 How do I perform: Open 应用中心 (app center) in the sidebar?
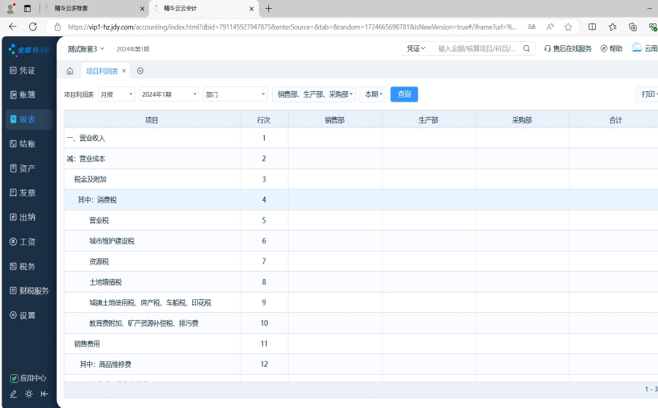(x=28, y=378)
